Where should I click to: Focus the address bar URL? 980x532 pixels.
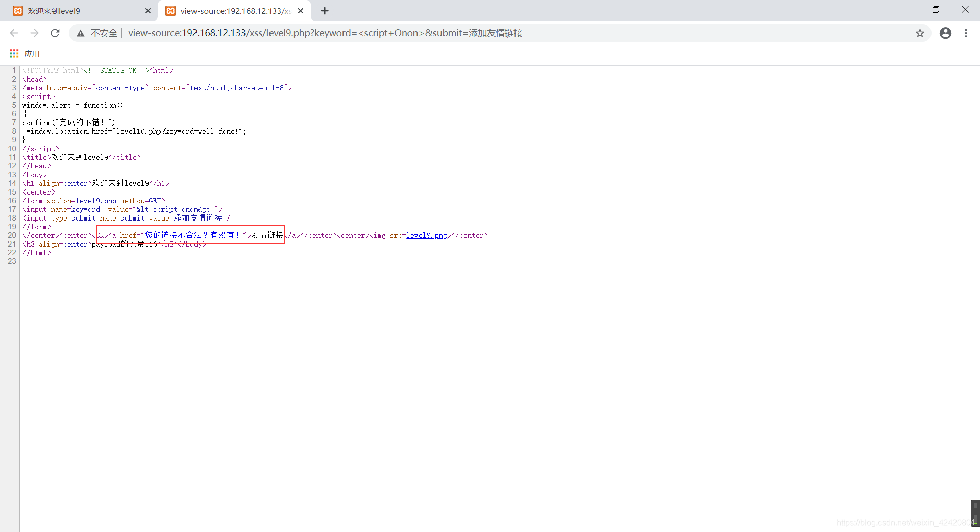325,33
